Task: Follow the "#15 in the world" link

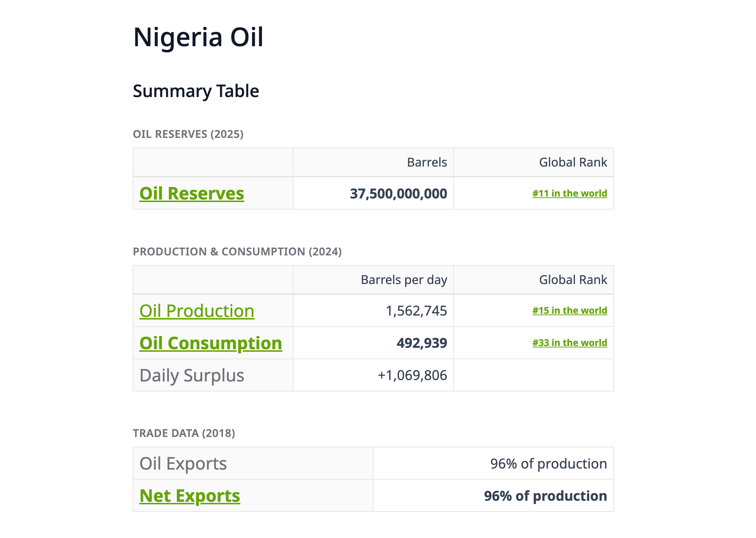Action: [x=570, y=311]
